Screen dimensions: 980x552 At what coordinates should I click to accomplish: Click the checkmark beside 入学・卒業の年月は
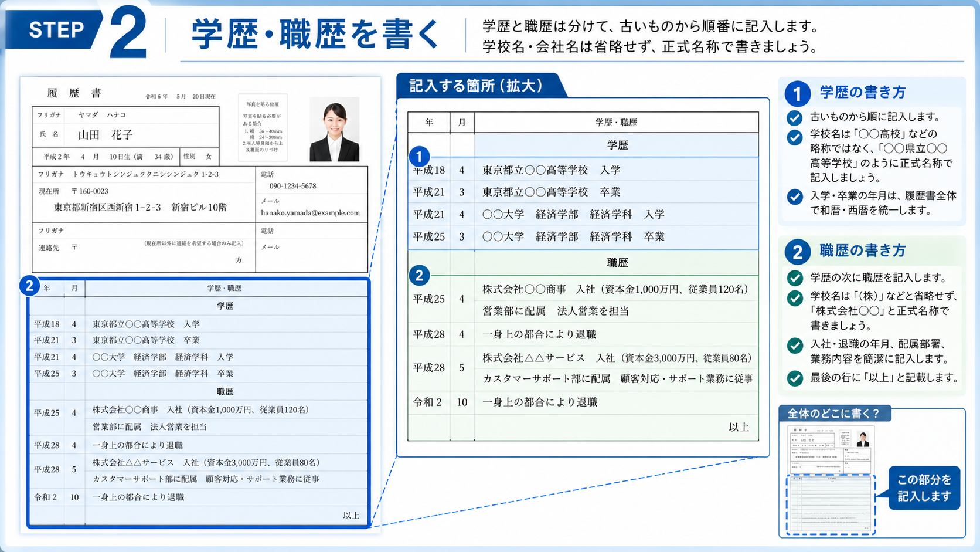point(794,197)
